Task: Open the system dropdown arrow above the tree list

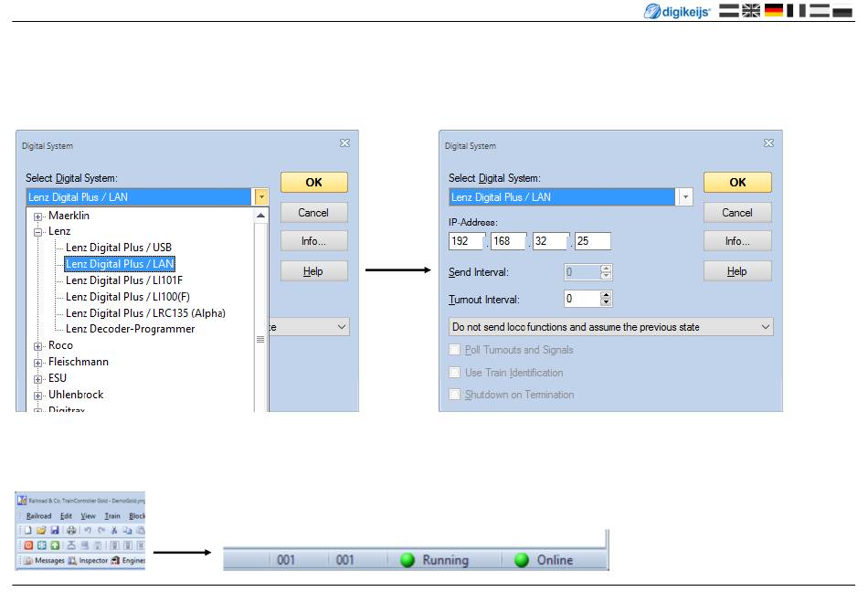Action: click(x=260, y=197)
